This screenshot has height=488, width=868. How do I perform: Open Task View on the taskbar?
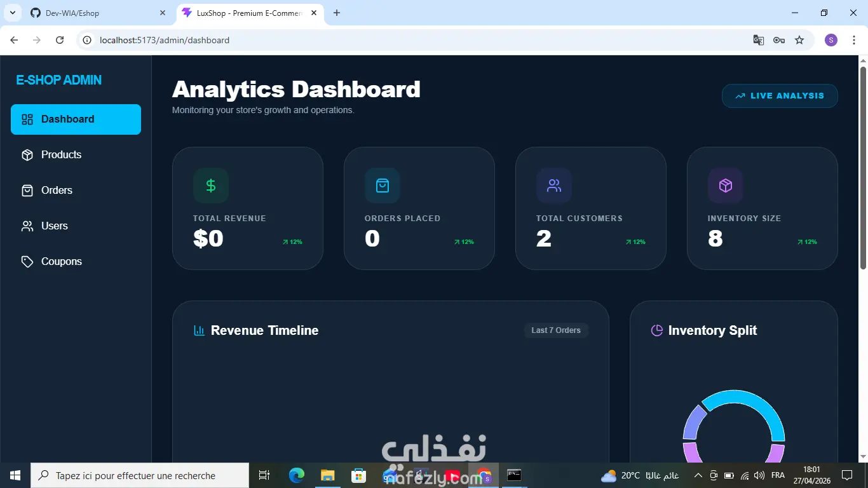(x=264, y=475)
